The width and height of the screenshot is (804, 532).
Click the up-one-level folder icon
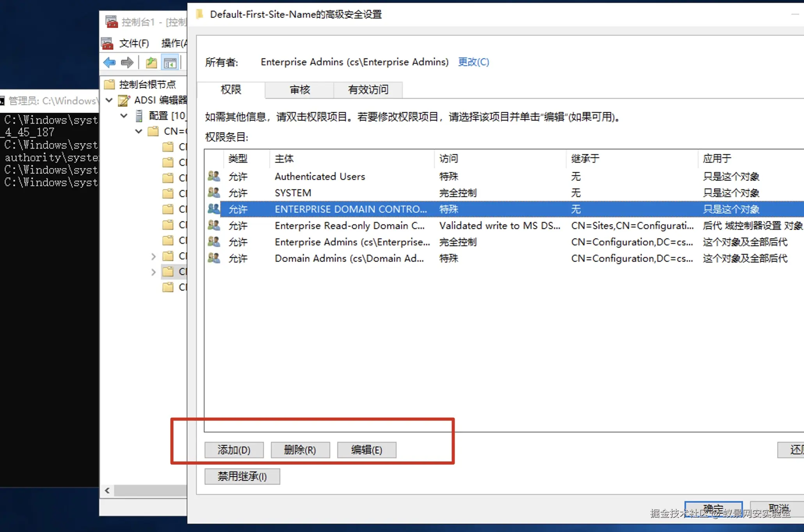coord(151,62)
